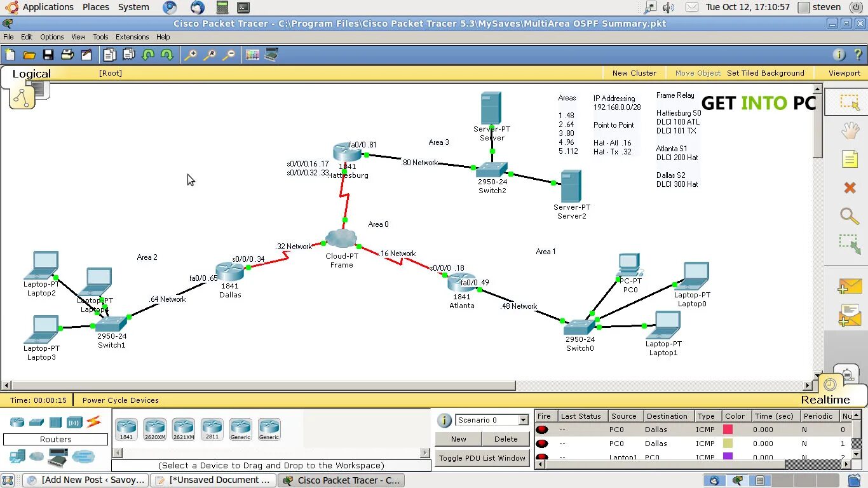The image size is (868, 488).
Task: Open the drawing palette icon
Action: [252, 55]
